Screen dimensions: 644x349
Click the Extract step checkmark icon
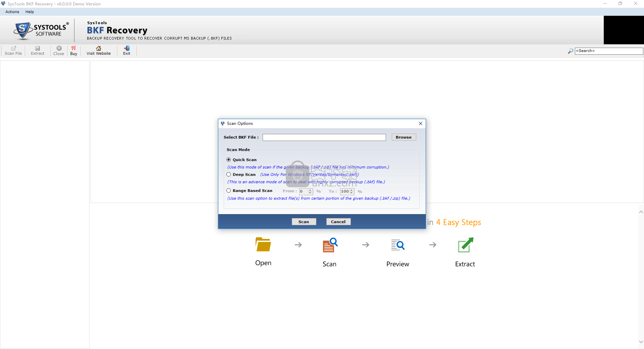[x=466, y=245]
